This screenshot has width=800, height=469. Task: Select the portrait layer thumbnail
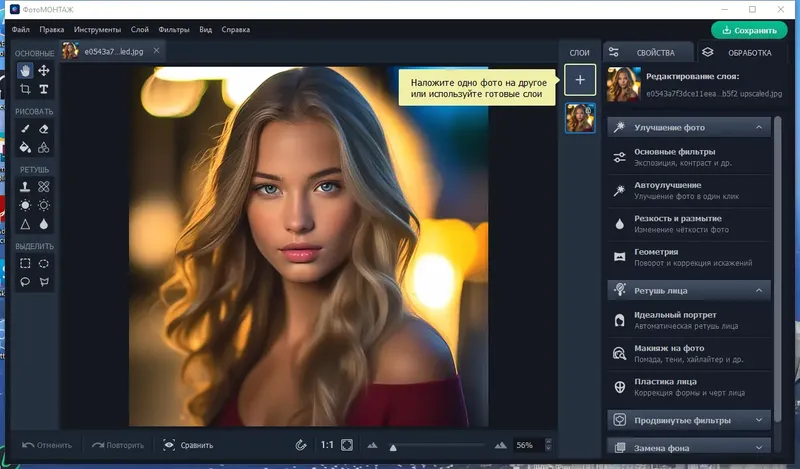580,118
